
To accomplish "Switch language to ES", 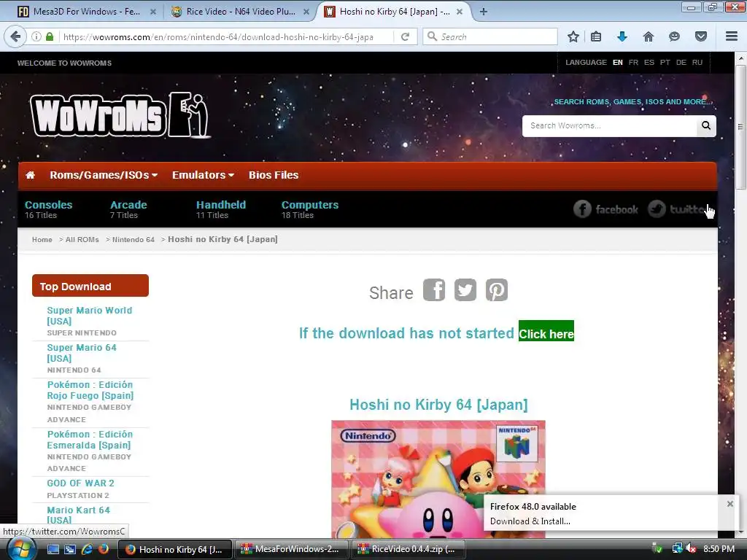I will point(649,63).
